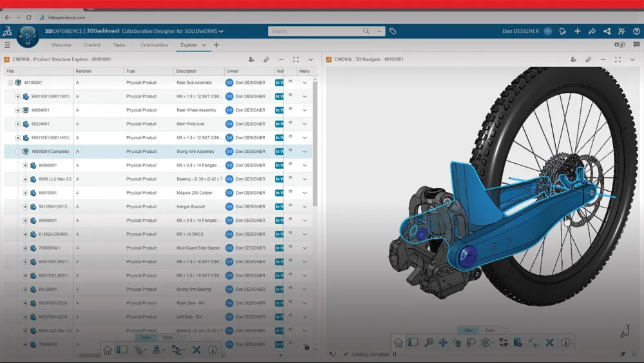Collapse the 40105001 root node
Image resolution: width=644 pixels, height=363 pixels.
(10, 83)
